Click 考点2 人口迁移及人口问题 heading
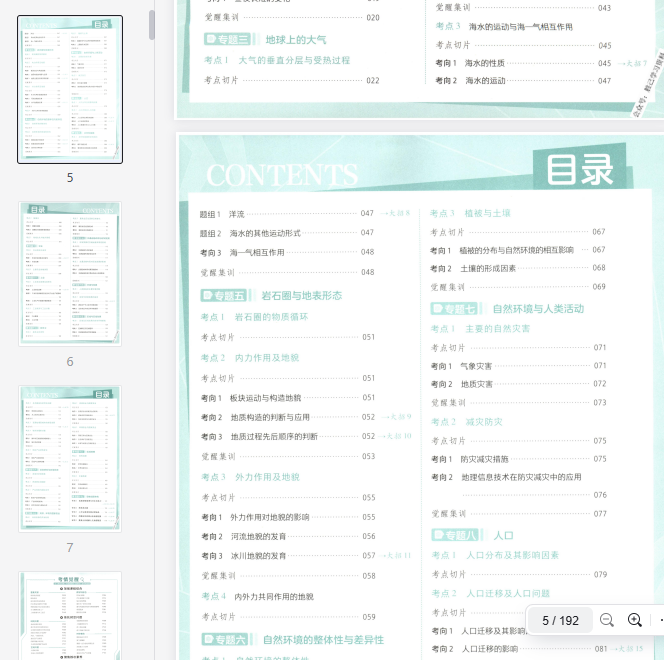The image size is (664, 660). pos(491,594)
